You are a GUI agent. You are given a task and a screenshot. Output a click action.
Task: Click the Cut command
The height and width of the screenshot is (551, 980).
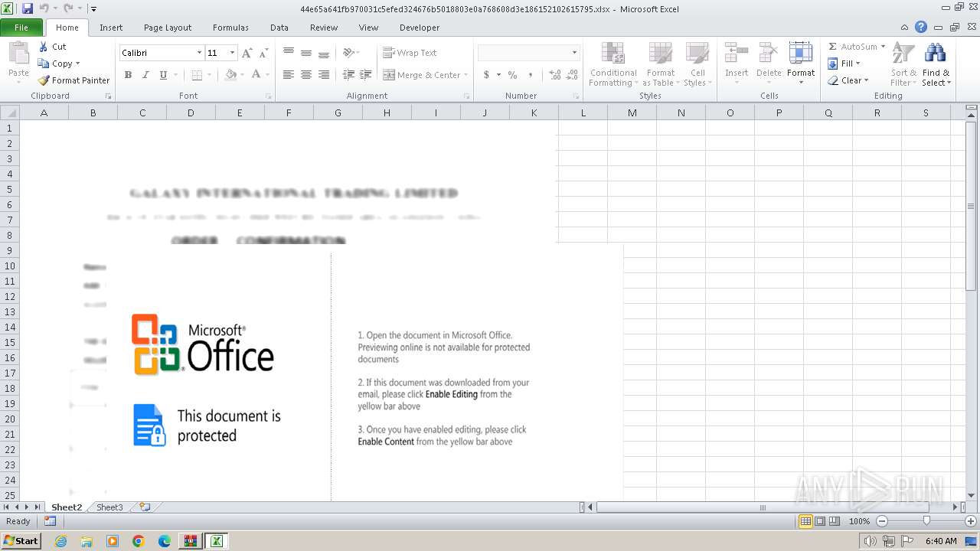pyautogui.click(x=52, y=47)
